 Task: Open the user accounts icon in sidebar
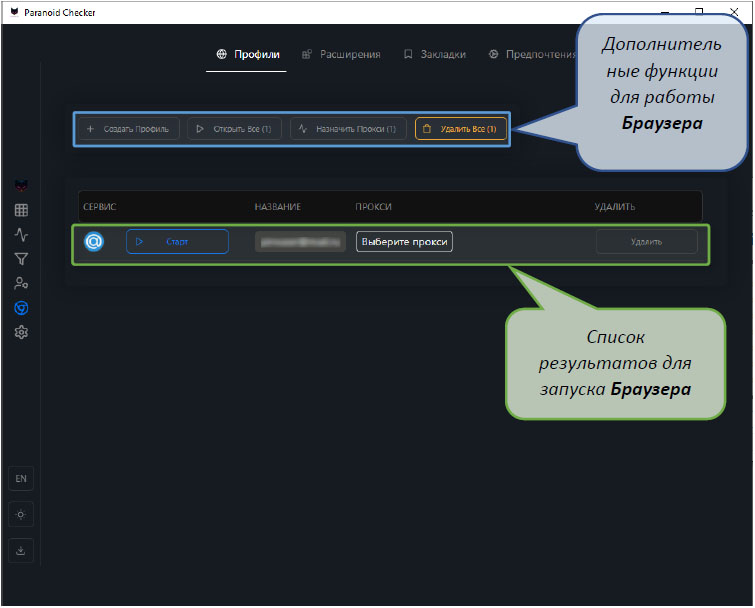click(21, 284)
